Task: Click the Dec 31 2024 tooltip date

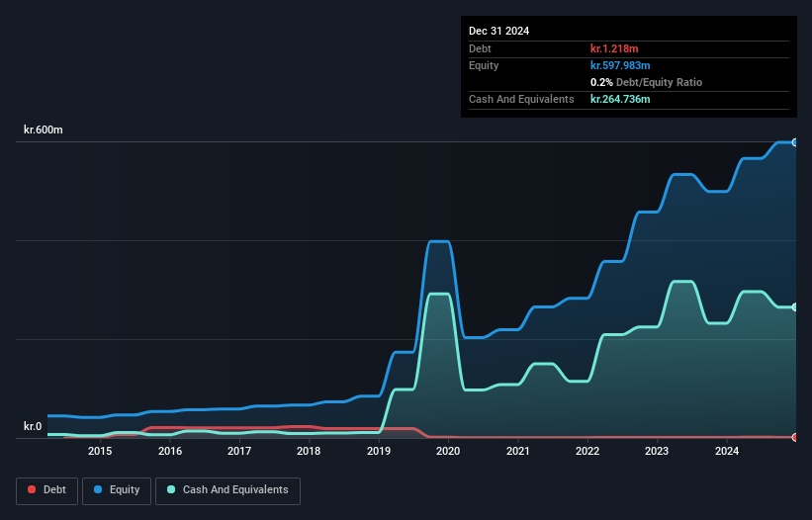Action: pyautogui.click(x=498, y=31)
